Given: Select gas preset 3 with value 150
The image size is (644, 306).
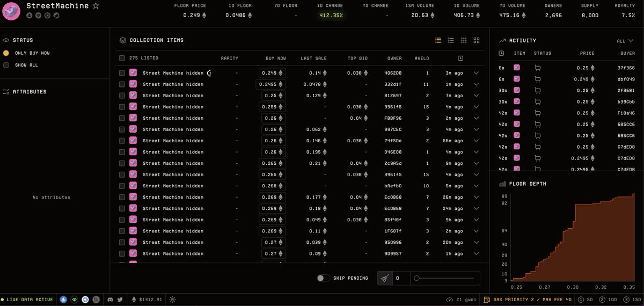Looking at the screenshot, I should pyautogui.click(x=631, y=299).
